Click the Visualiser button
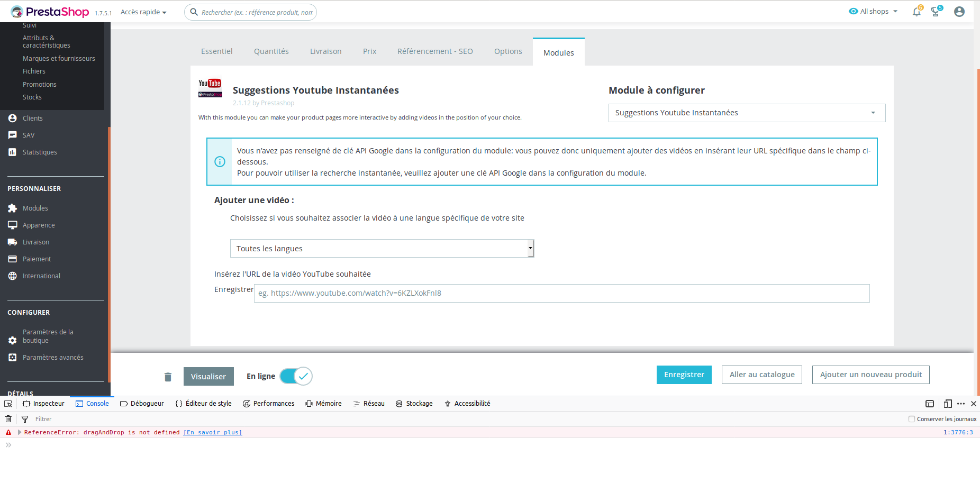The height and width of the screenshot is (492, 980). click(x=208, y=377)
